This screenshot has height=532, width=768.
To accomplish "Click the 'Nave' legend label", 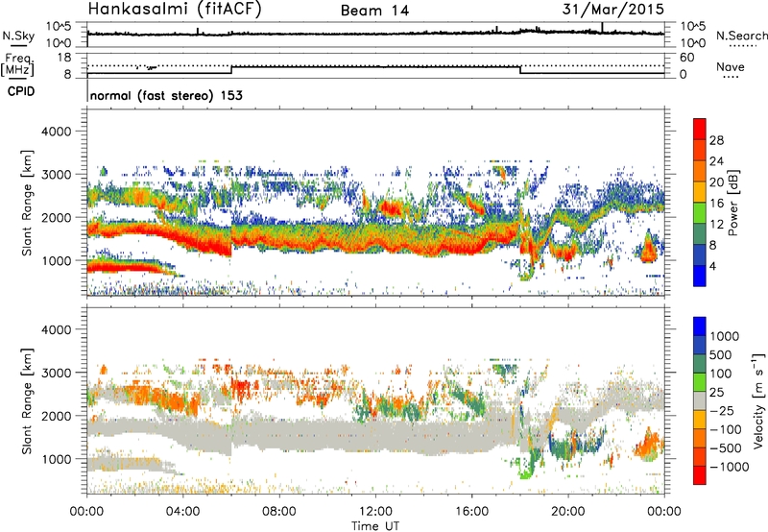I will pyautogui.click(x=731, y=66).
